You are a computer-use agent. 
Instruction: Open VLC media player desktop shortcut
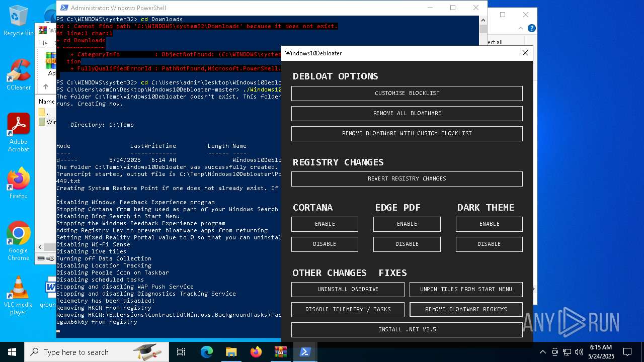(19, 295)
